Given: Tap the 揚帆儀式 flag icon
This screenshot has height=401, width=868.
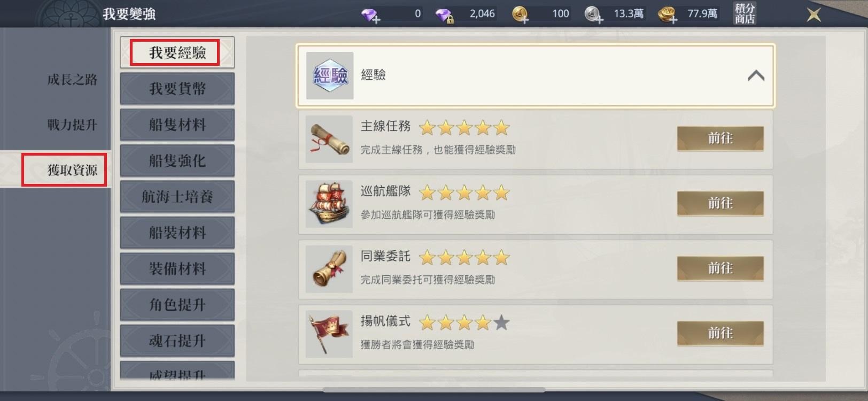Looking at the screenshot, I should pos(329,334).
